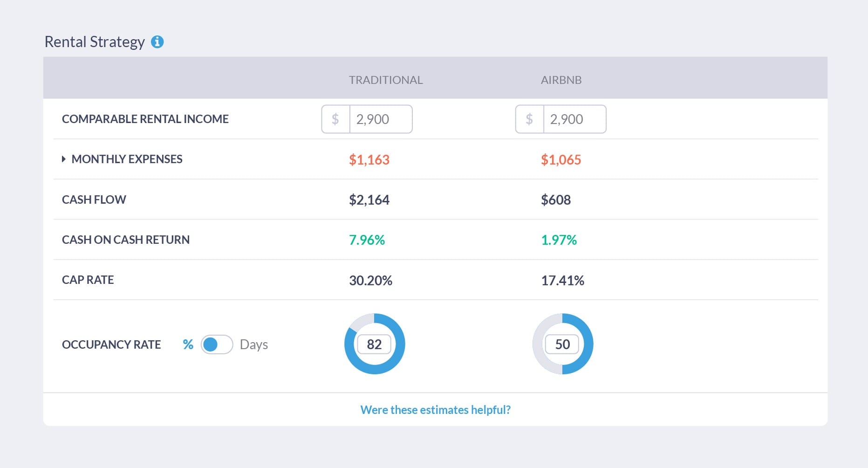Select the AIRBNB column header
Image resolution: width=868 pixels, height=468 pixels.
pyautogui.click(x=561, y=80)
